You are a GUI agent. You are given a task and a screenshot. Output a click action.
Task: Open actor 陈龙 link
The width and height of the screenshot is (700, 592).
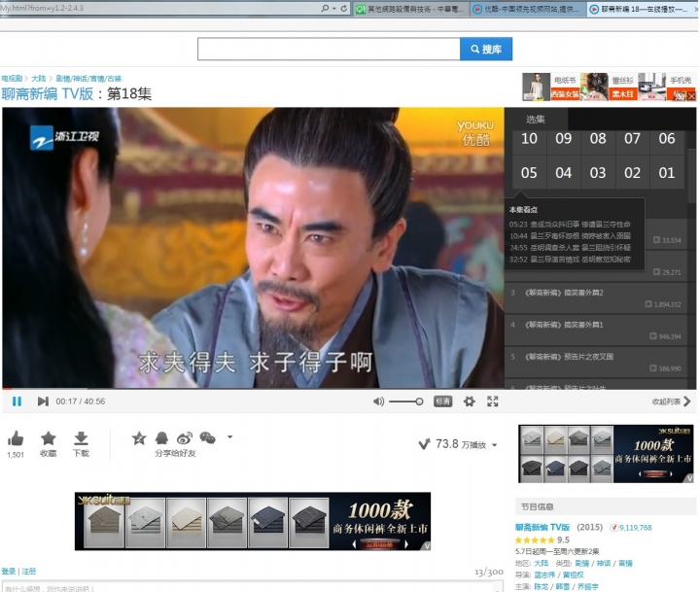tap(542, 586)
